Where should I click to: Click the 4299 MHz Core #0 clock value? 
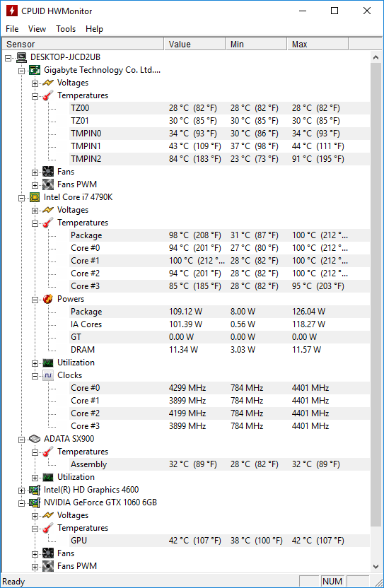(187, 388)
